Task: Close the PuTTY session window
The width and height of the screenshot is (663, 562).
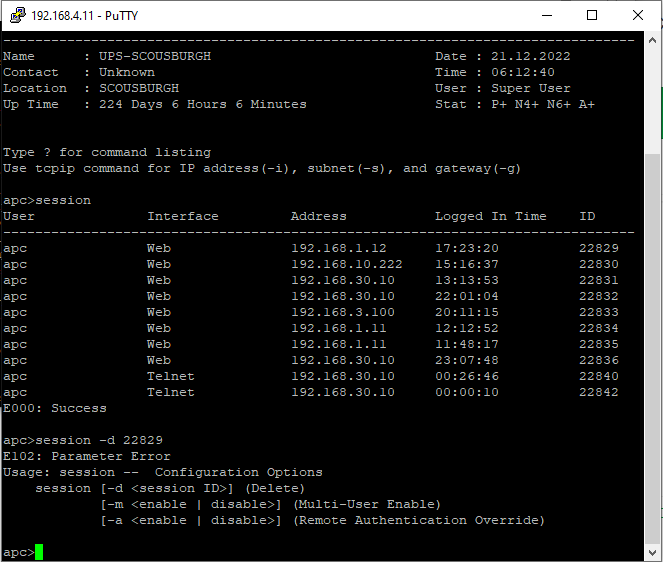Action: (x=638, y=16)
